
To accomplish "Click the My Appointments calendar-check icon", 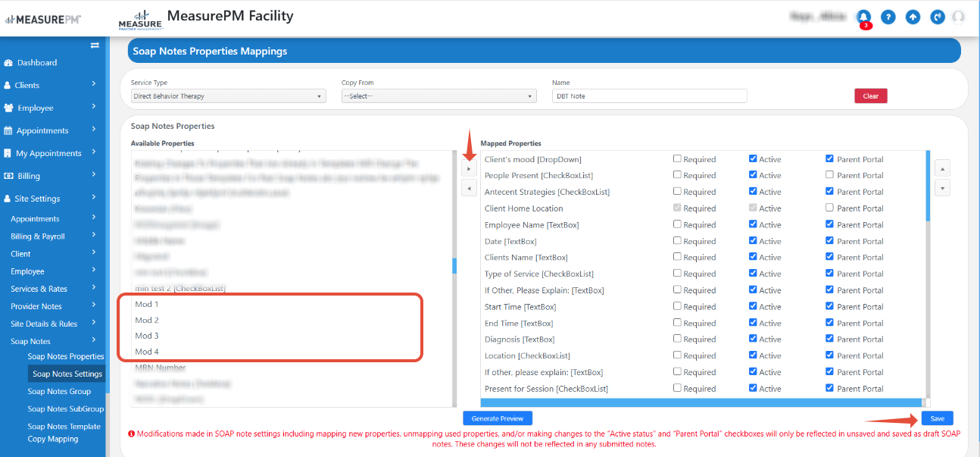I will [x=8, y=154].
